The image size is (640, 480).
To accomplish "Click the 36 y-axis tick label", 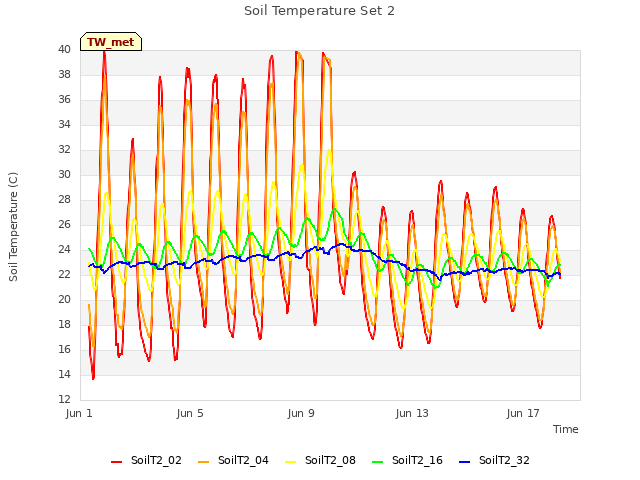I will (64, 100).
